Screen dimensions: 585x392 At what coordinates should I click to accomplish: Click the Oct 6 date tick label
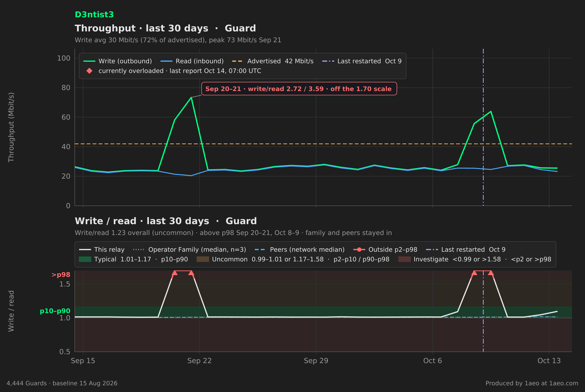click(433, 361)
